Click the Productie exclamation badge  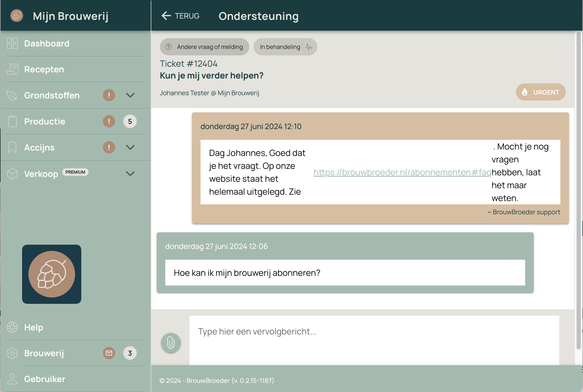(x=109, y=121)
